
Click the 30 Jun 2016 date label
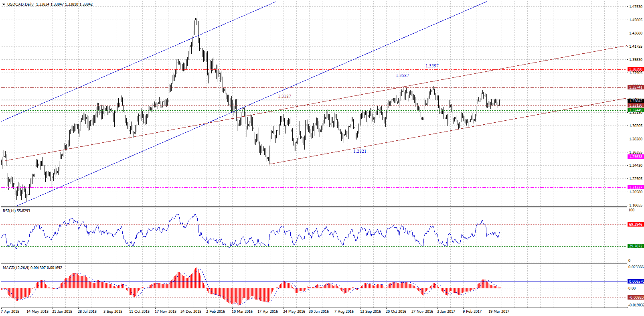coord(319,311)
